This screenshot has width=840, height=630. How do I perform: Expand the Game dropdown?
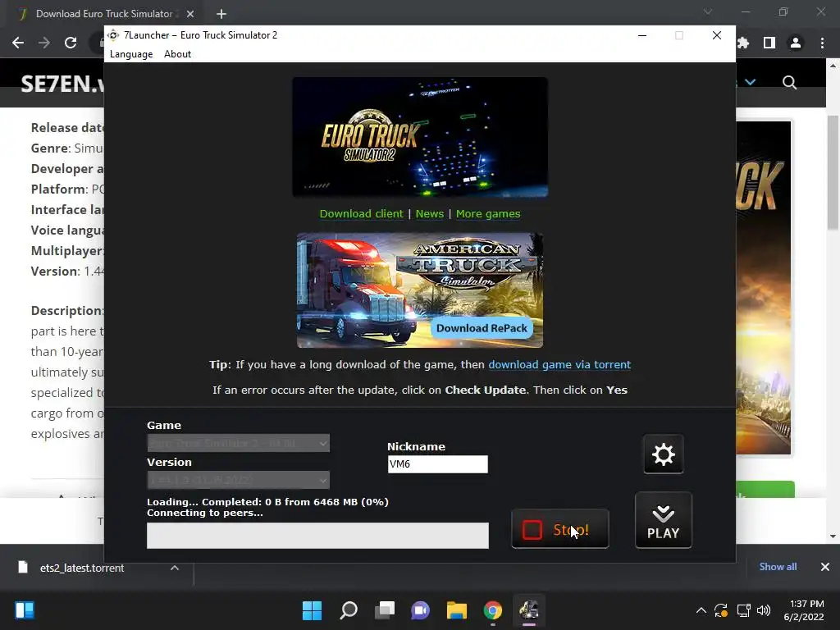click(239, 443)
